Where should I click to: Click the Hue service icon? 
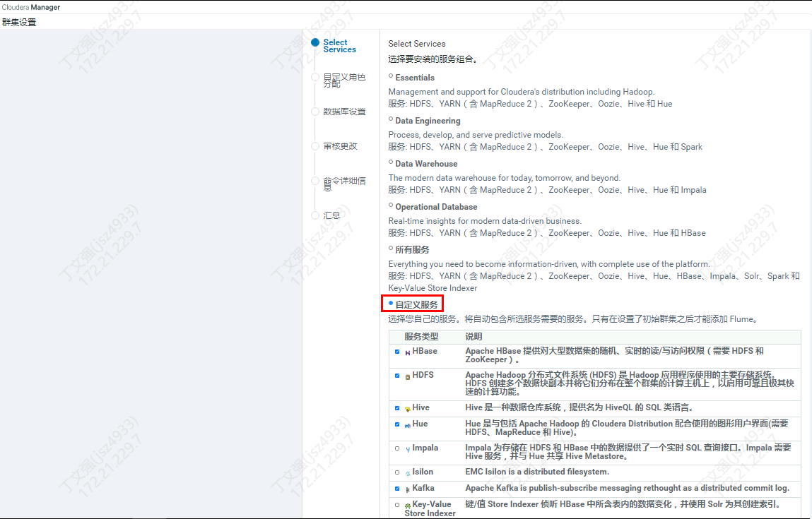(408, 425)
